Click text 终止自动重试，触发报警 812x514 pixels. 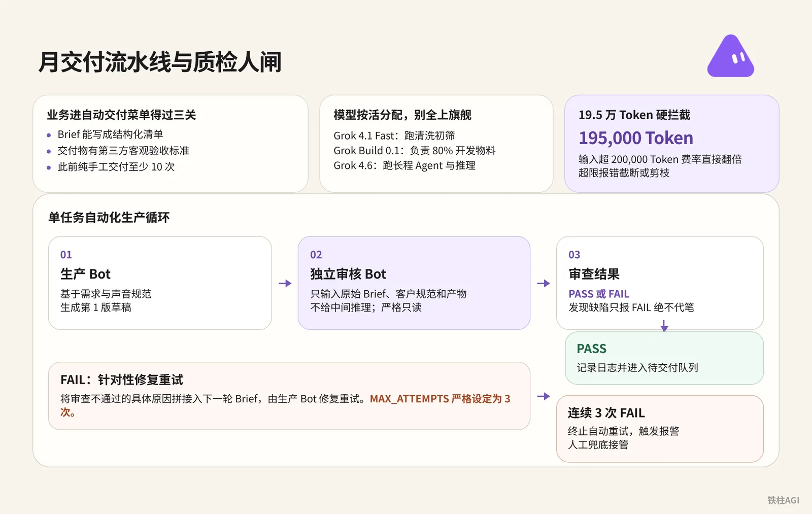point(623,431)
